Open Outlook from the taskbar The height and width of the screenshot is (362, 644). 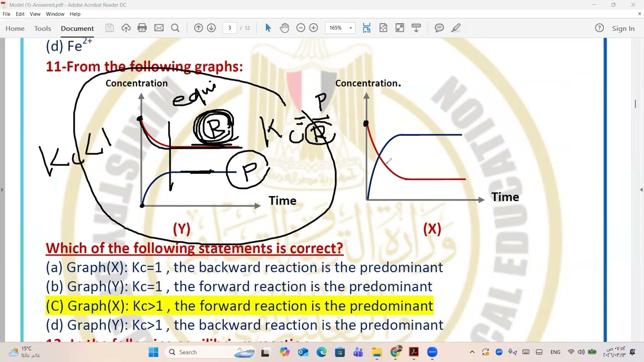coord(303,352)
